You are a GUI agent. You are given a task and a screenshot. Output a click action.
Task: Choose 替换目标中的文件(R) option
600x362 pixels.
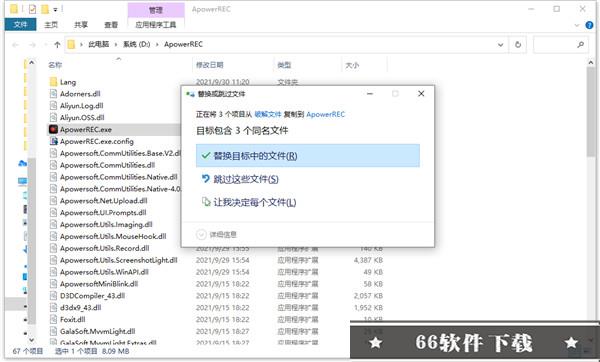point(308,155)
